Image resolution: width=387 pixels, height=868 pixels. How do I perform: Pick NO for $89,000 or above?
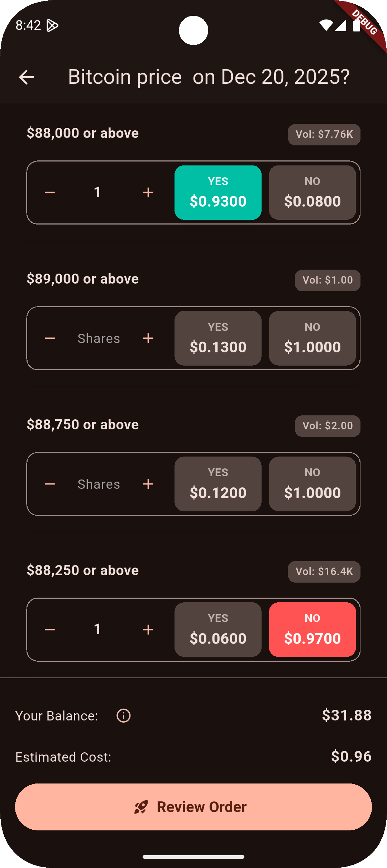click(312, 338)
